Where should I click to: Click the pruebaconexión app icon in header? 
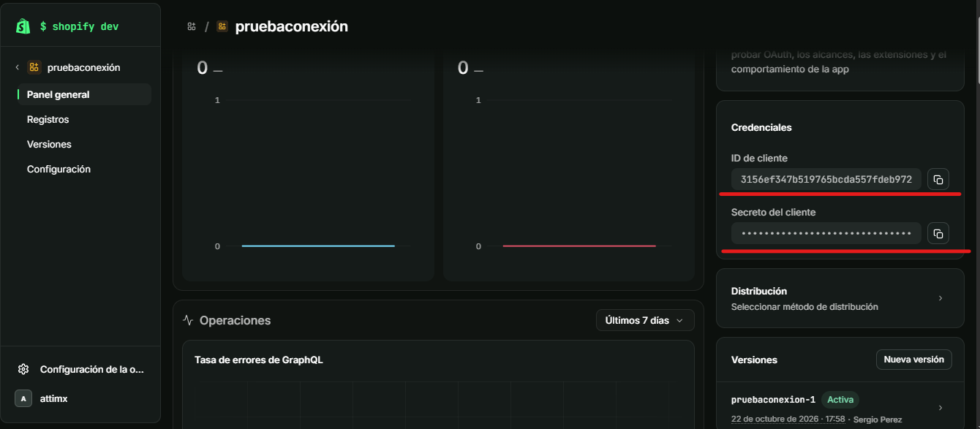pos(222,26)
